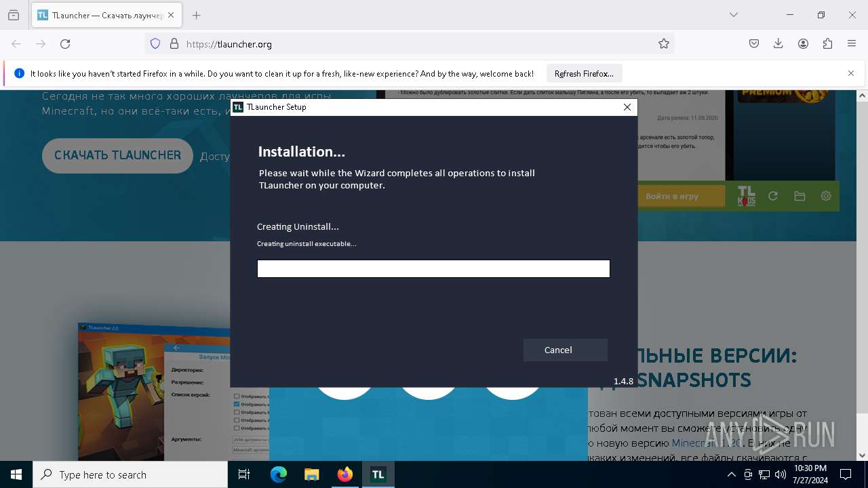Screen dimensions: 868x488
Task: Open a new browser tab
Action: [x=197, y=15]
